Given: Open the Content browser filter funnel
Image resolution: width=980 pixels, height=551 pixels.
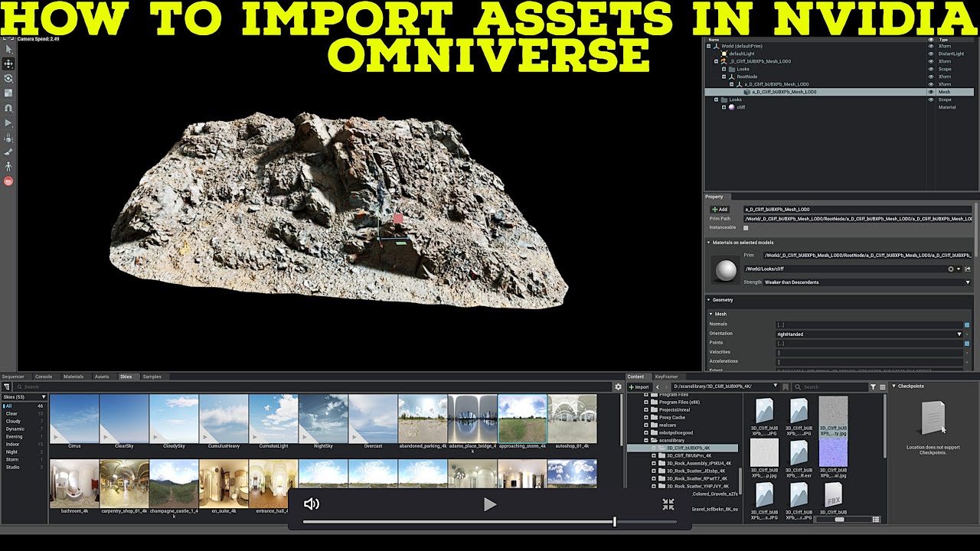Looking at the screenshot, I should click(873, 387).
